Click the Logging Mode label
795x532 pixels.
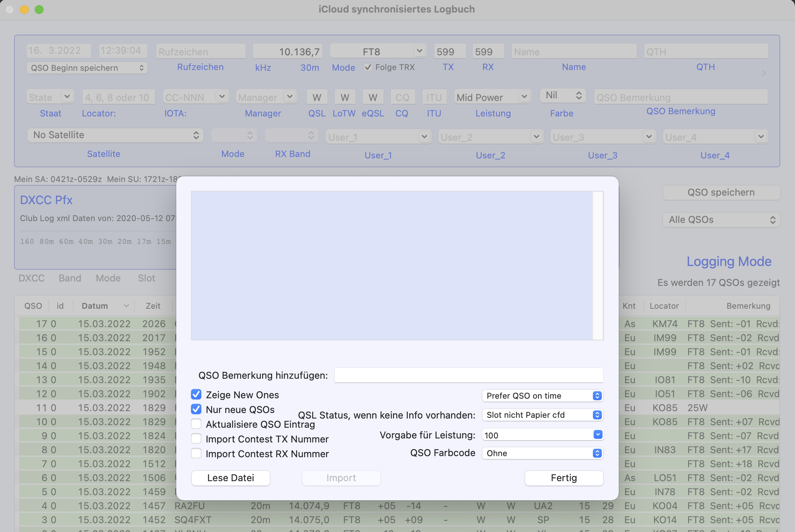[729, 261]
